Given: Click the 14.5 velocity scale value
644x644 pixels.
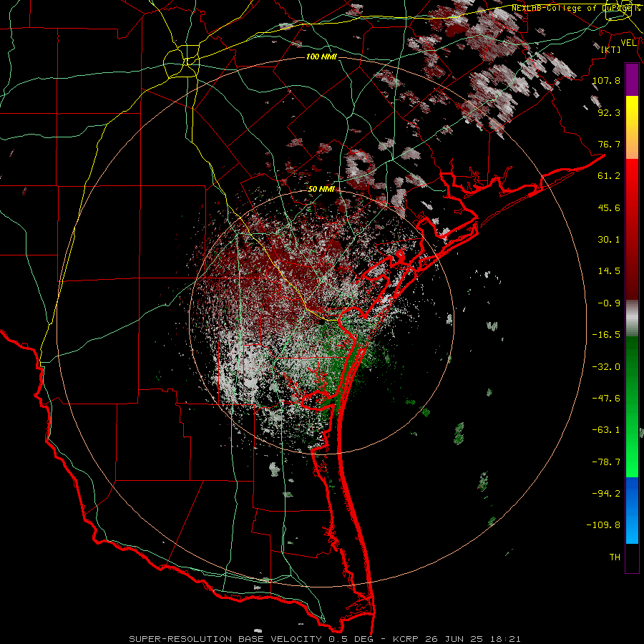Looking at the screenshot, I should [x=609, y=271].
